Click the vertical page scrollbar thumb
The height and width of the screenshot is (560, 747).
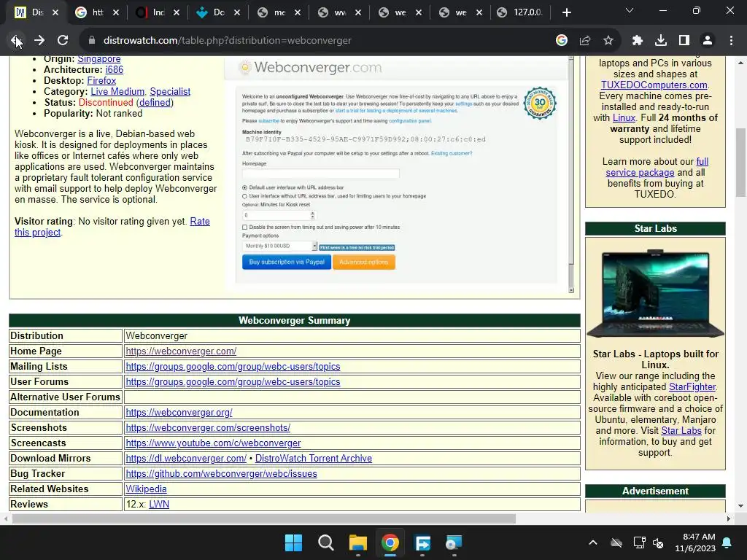point(741,162)
